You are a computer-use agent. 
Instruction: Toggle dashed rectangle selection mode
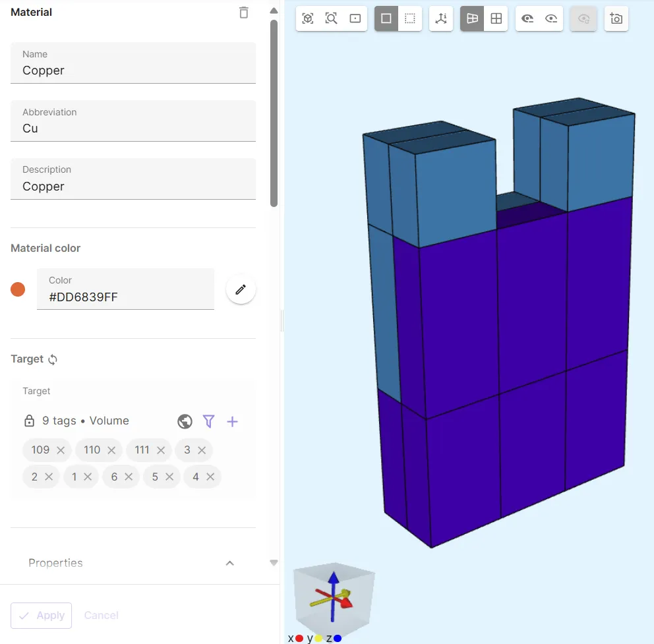click(410, 18)
